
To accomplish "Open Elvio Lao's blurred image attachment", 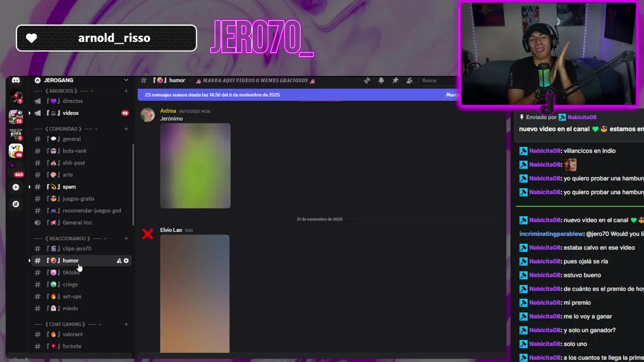I will pyautogui.click(x=195, y=294).
